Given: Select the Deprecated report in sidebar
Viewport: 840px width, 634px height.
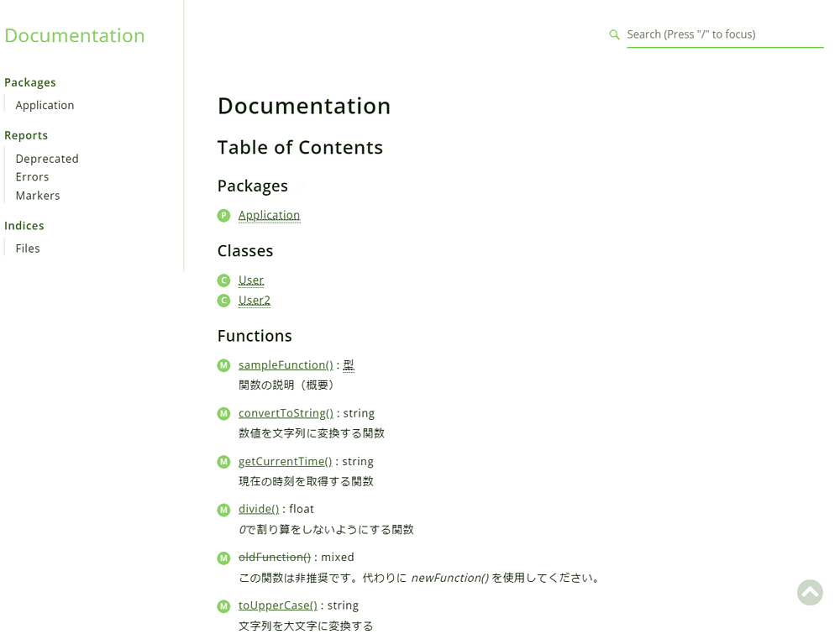Looking at the screenshot, I should pyautogui.click(x=46, y=158).
